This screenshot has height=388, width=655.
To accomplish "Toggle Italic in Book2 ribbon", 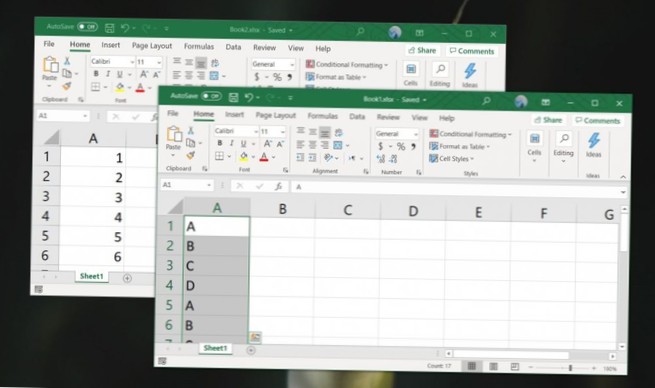I will tap(108, 74).
